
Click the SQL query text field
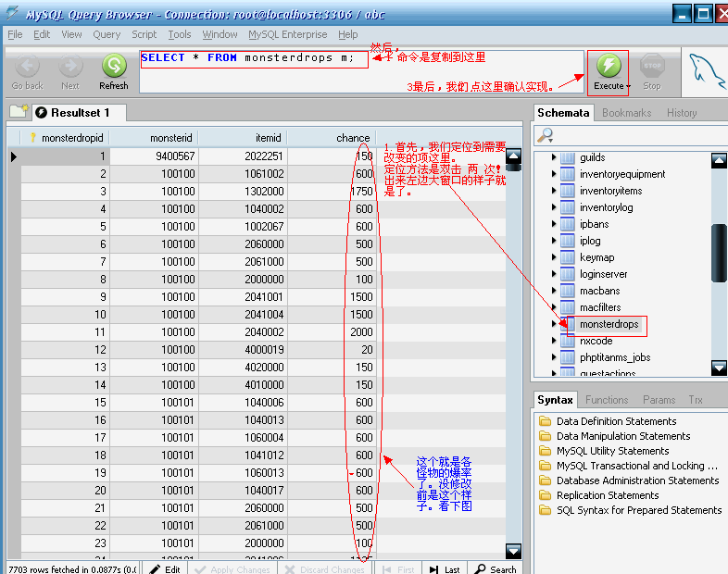pyautogui.click(x=361, y=72)
